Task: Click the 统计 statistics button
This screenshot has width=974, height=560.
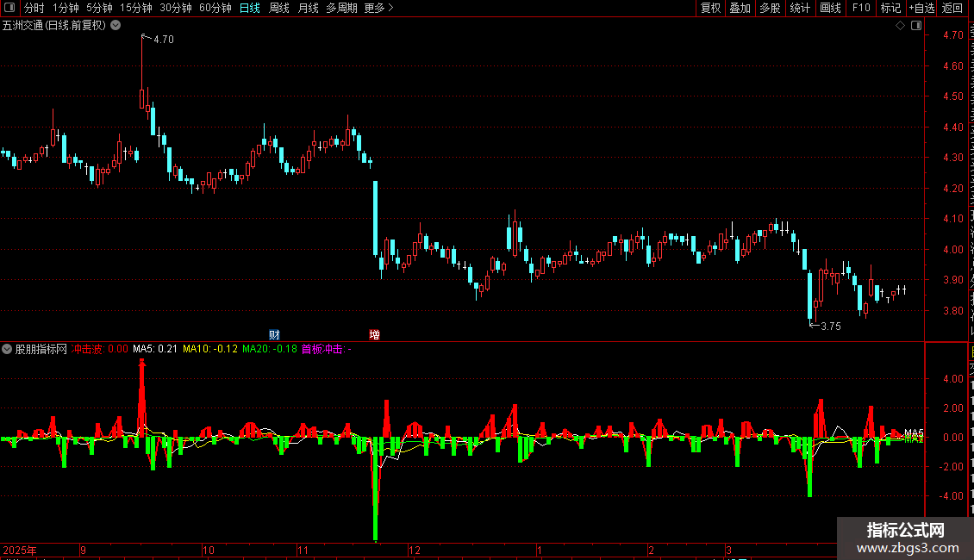Action: (800, 8)
